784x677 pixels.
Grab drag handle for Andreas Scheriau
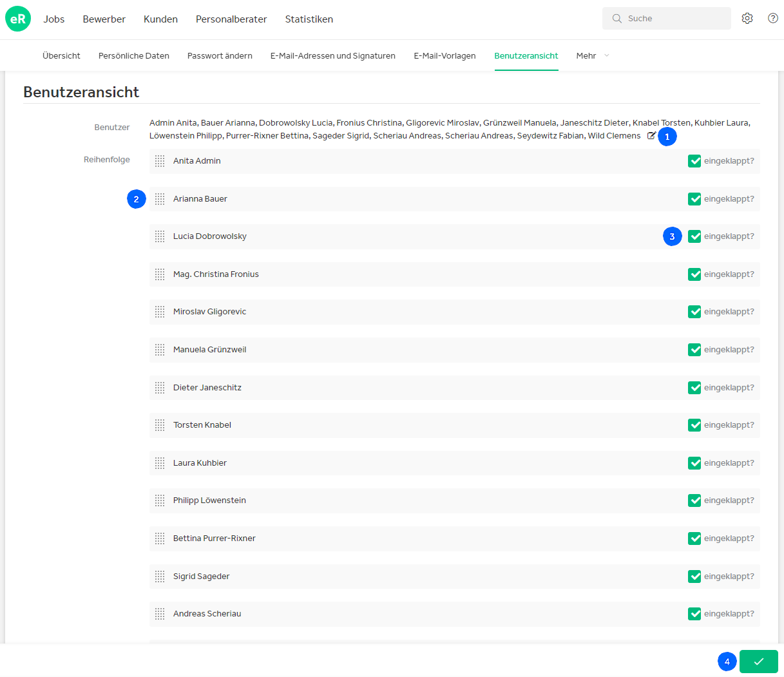click(x=160, y=614)
